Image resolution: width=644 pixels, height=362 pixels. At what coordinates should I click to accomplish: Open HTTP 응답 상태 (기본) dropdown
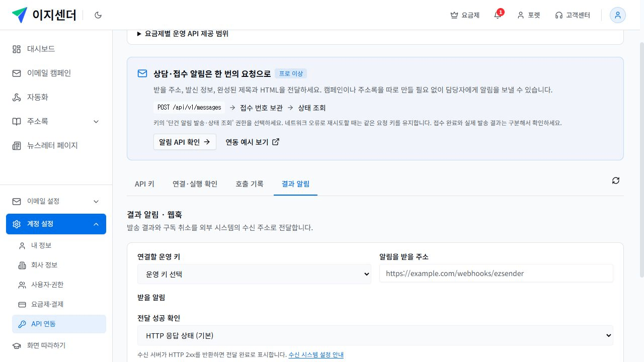[x=375, y=335]
